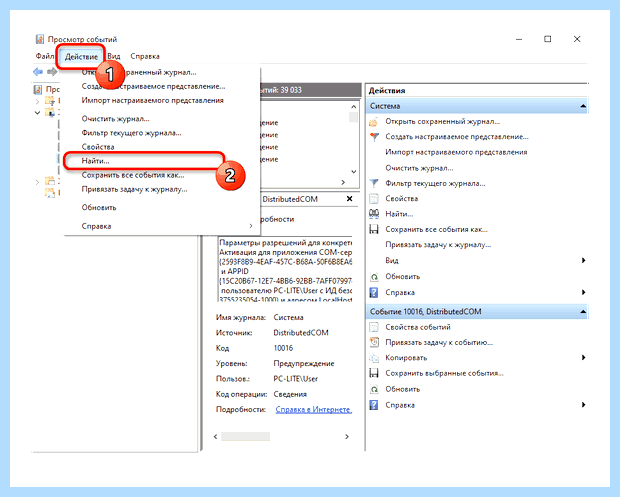620x497 pixels.
Task: Click event list horizontal scroll right arrow
Action: [x=343, y=182]
